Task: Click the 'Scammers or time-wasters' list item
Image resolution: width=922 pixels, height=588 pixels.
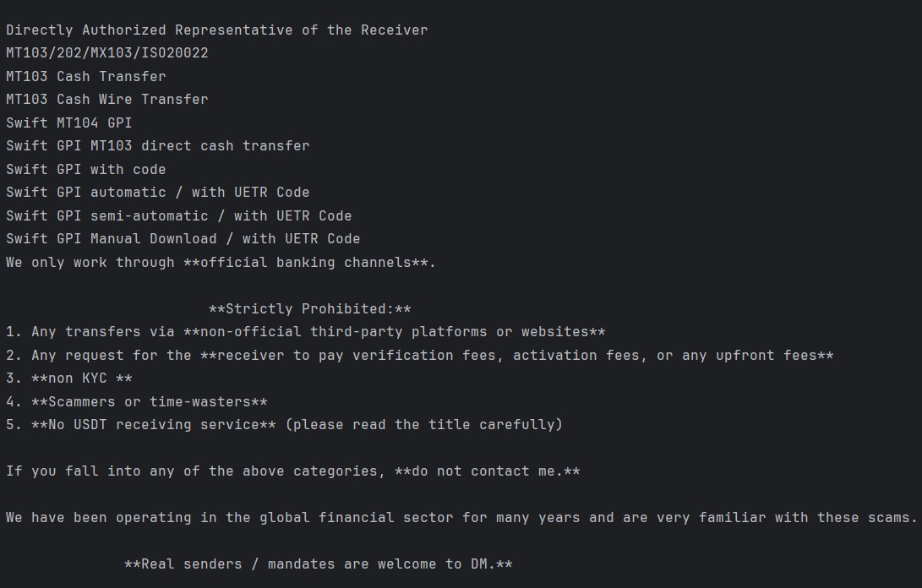Action: [x=150, y=402]
